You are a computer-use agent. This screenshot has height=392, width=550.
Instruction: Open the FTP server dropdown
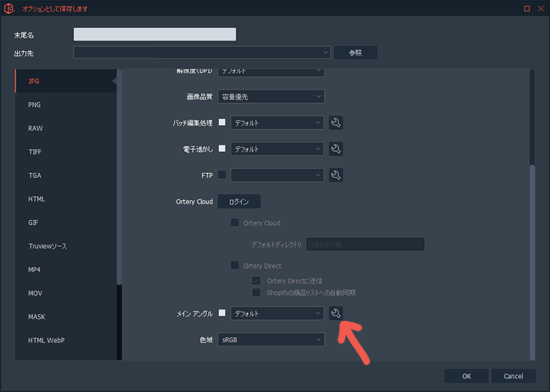click(x=277, y=175)
